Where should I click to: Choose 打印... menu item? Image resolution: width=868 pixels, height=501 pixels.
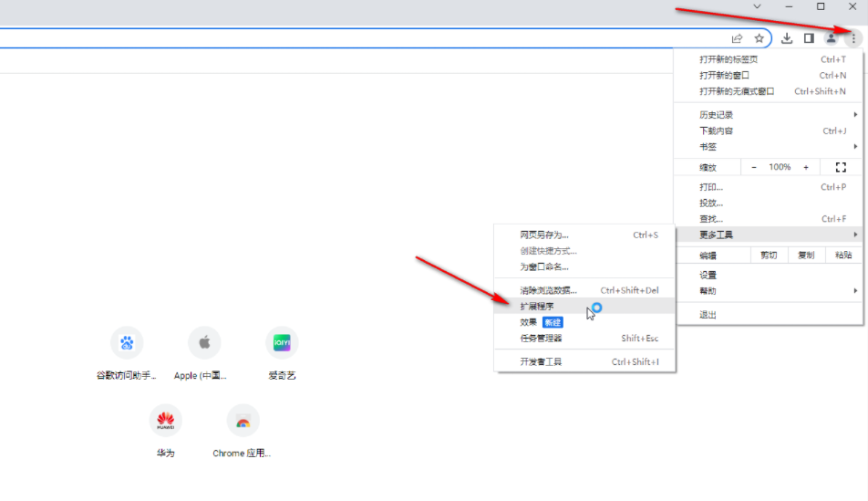[x=769, y=187]
